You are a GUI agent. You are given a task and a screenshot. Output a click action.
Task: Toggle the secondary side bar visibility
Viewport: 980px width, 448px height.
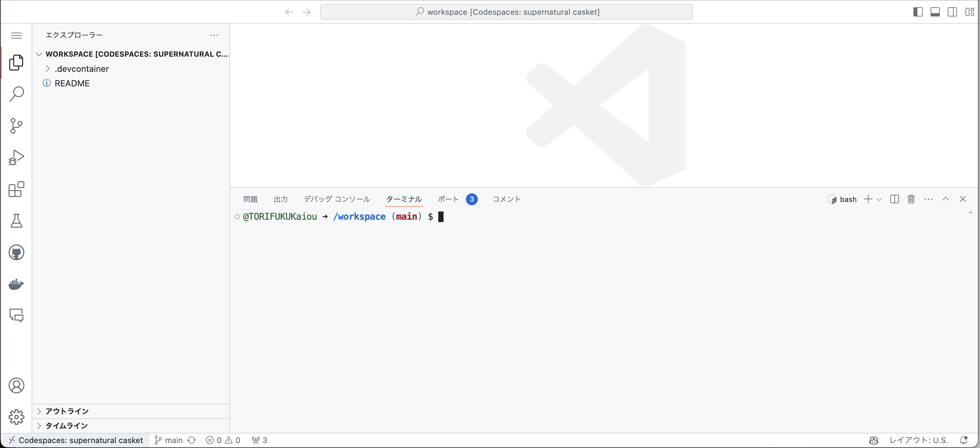click(x=952, y=12)
